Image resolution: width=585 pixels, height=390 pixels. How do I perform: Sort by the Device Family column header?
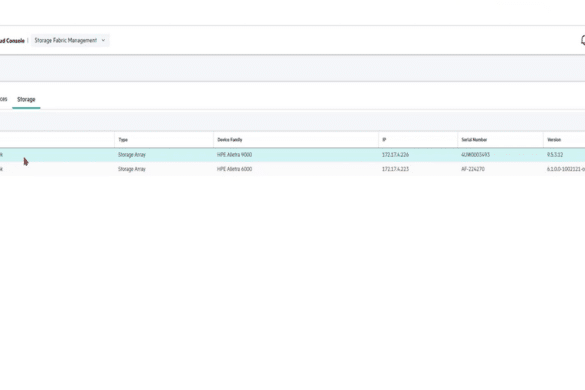pos(230,140)
